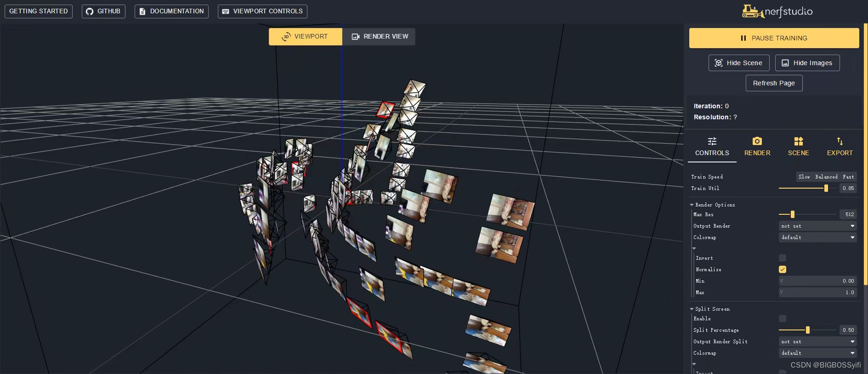Open the Output Render Split dropdown

point(818,341)
